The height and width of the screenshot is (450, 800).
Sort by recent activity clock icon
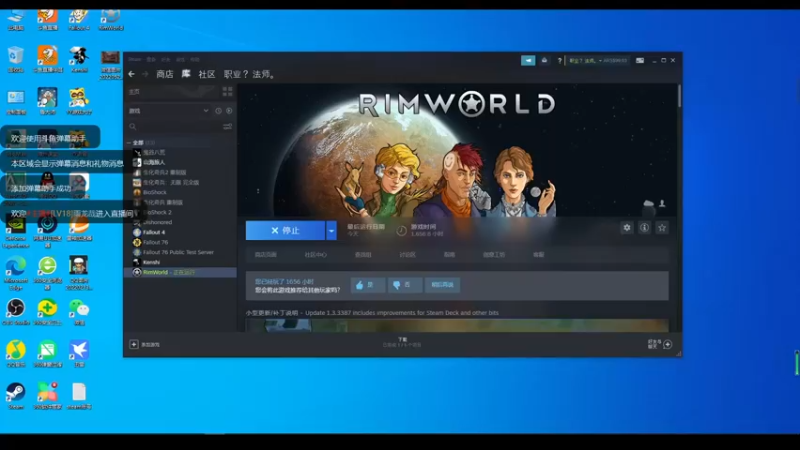point(218,111)
